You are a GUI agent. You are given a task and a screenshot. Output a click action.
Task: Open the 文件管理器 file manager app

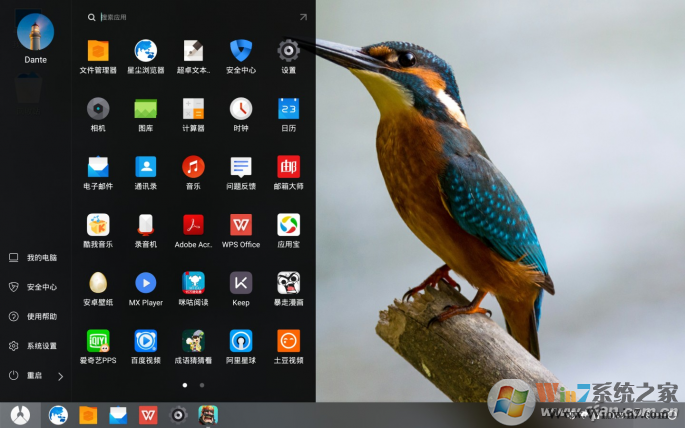(x=98, y=51)
